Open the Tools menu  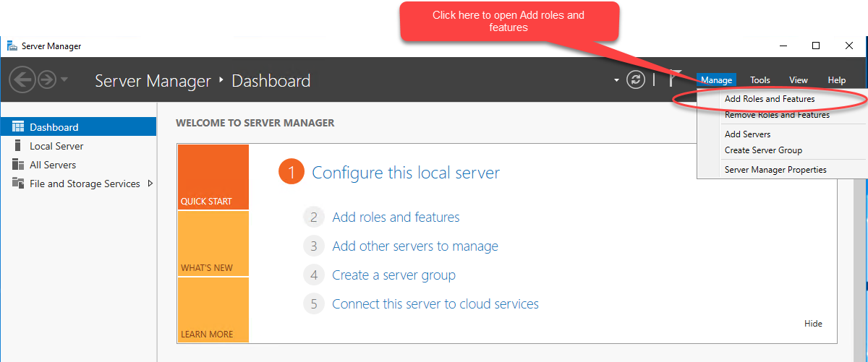tap(760, 80)
